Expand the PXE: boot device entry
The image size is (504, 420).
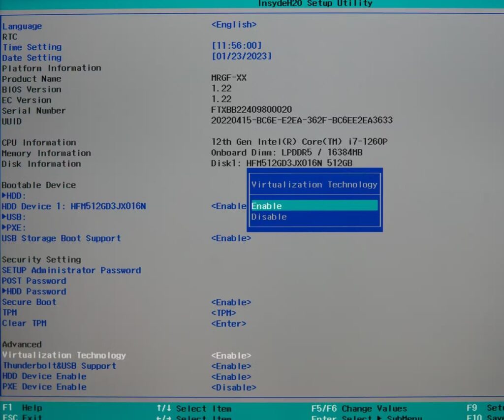pos(14,227)
